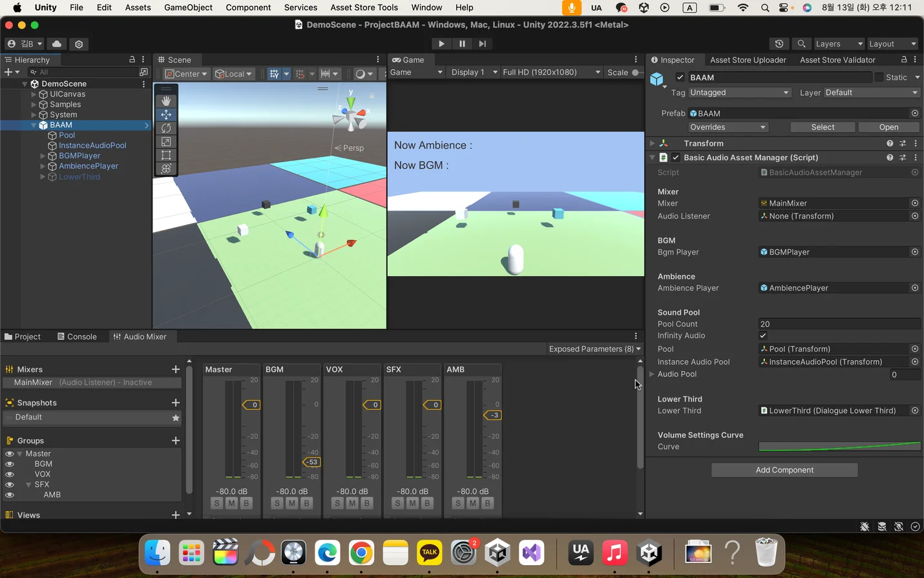Click Select to highlight the BAAM prefab
Screen dimensions: 924x578
pyautogui.click(x=823, y=127)
